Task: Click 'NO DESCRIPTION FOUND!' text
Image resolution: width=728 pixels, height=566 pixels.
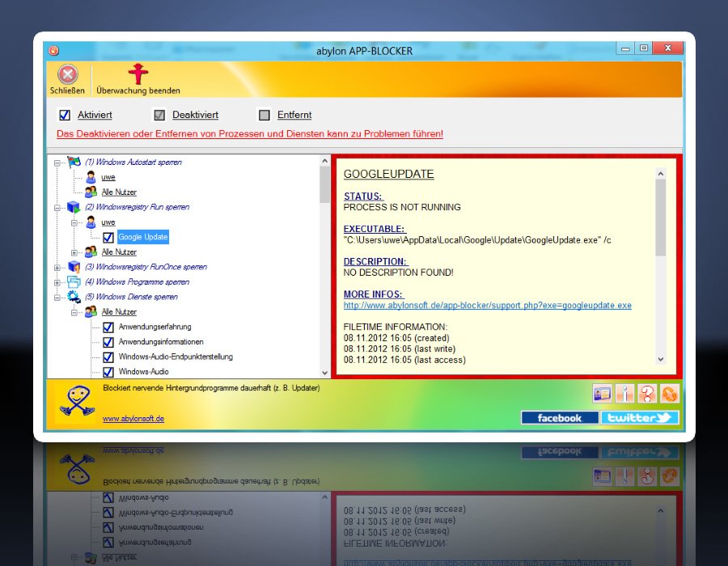Action: click(398, 272)
